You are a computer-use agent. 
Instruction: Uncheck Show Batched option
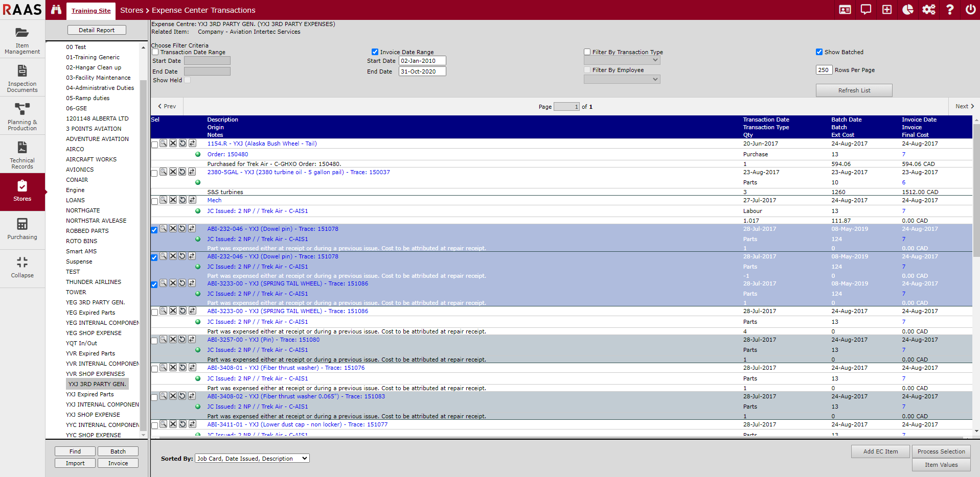[819, 52]
